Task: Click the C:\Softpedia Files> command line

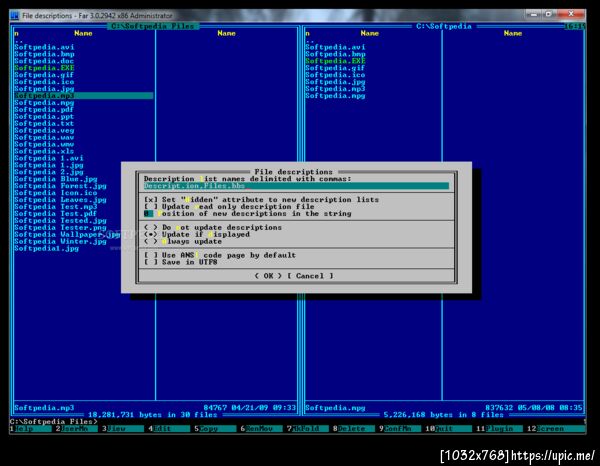Action: [x=54, y=422]
